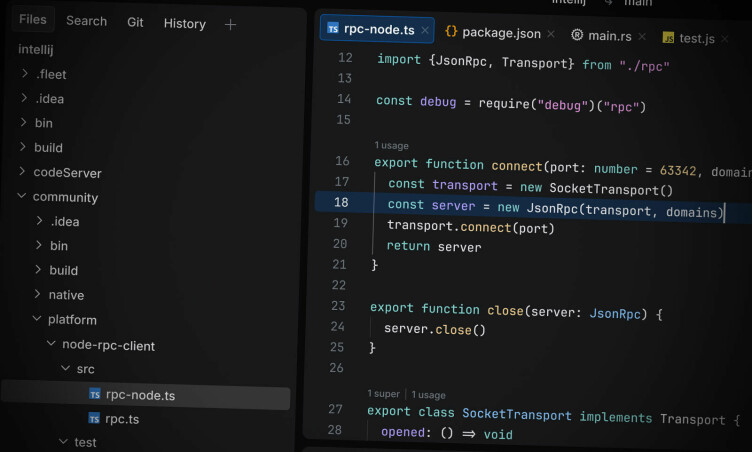Click the '1 usage' hint above SocketTransport class

pyautogui.click(x=428, y=395)
